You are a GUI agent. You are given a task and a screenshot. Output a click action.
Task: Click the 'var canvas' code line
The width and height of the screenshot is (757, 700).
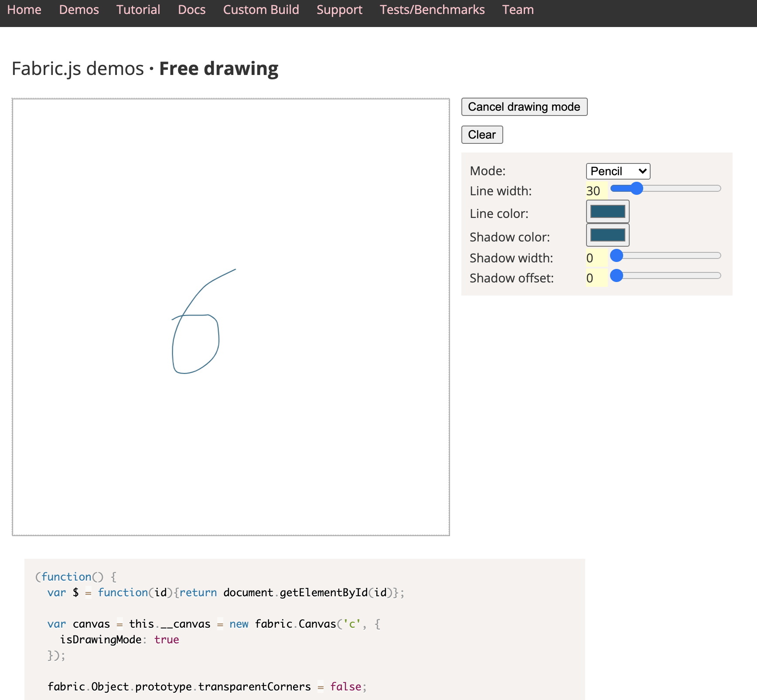pyautogui.click(x=214, y=624)
